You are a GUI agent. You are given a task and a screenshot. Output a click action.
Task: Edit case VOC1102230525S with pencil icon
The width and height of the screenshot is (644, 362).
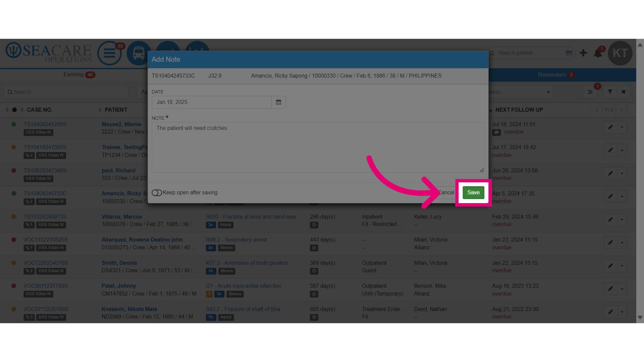tap(610, 243)
